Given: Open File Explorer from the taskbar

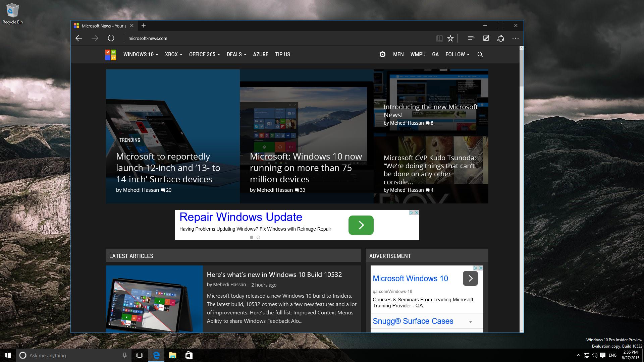Looking at the screenshot, I should [x=172, y=355].
